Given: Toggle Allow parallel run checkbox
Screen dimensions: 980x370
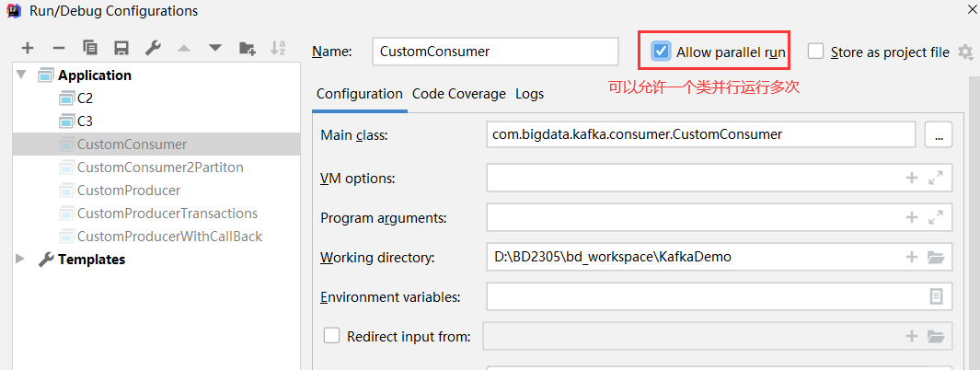Looking at the screenshot, I should 660,52.
